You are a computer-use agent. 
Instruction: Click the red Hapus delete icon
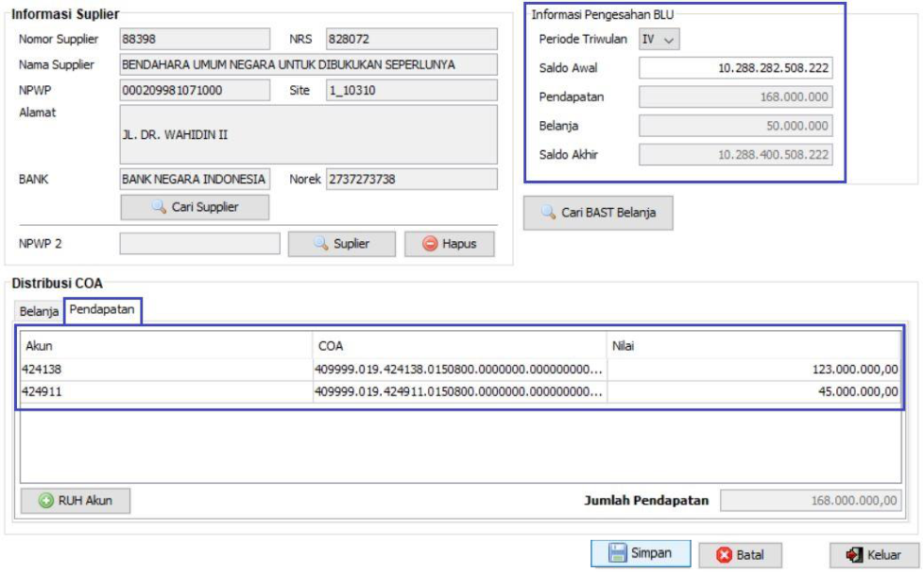click(x=429, y=244)
